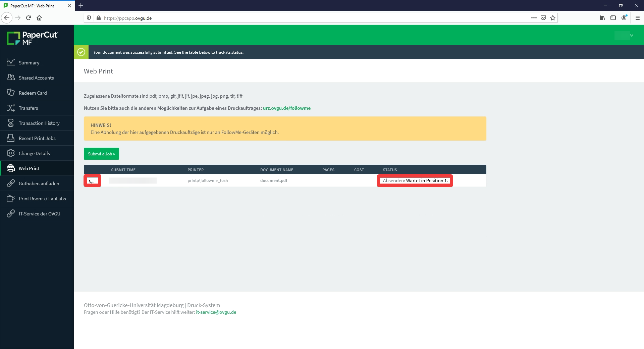The image size is (644, 349).
Task: Click the IT-Service der OVGU link icon
Action: tap(11, 213)
